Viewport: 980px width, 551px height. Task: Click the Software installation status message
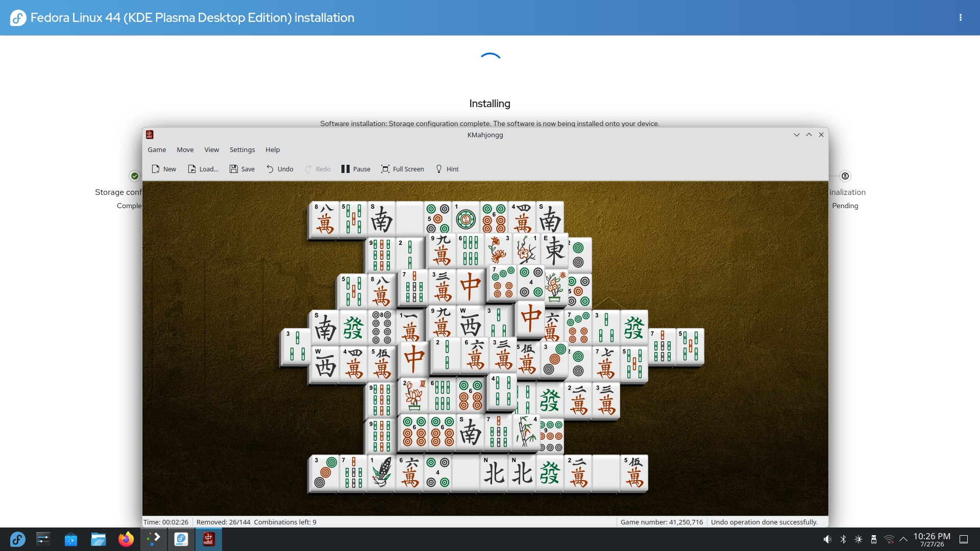tap(489, 123)
